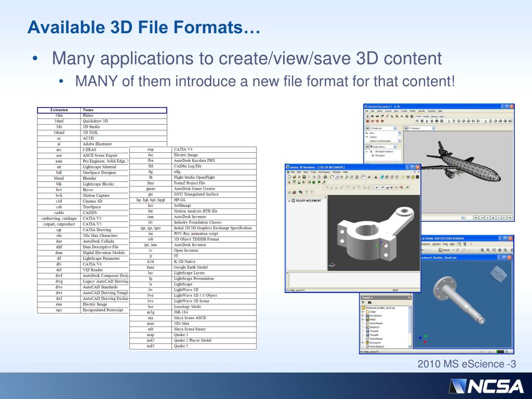
Task: Select Pan arrows tool in Adobe 3D Reviewer
Action: (x=342, y=177)
